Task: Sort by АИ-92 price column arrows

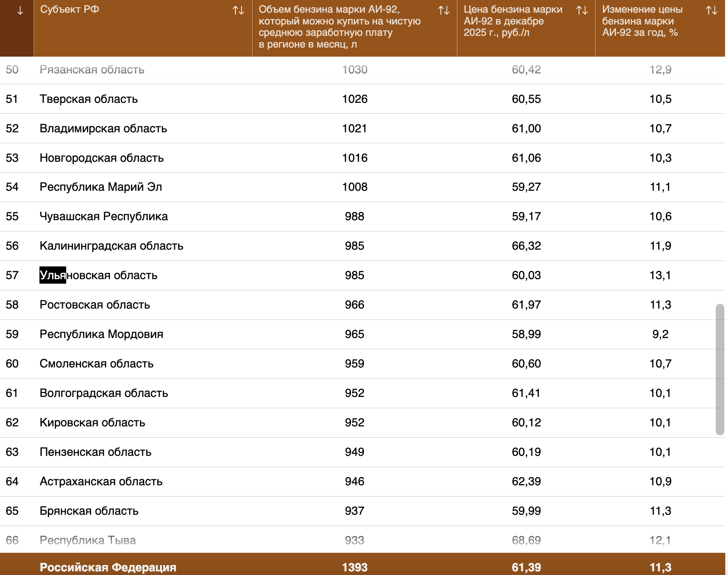Action: pyautogui.click(x=582, y=10)
